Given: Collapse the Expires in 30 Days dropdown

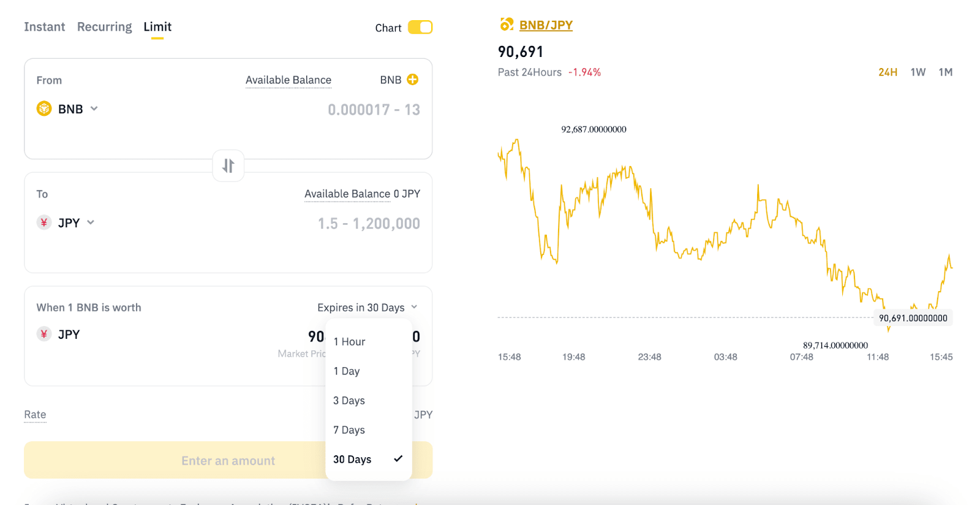Looking at the screenshot, I should (x=367, y=308).
